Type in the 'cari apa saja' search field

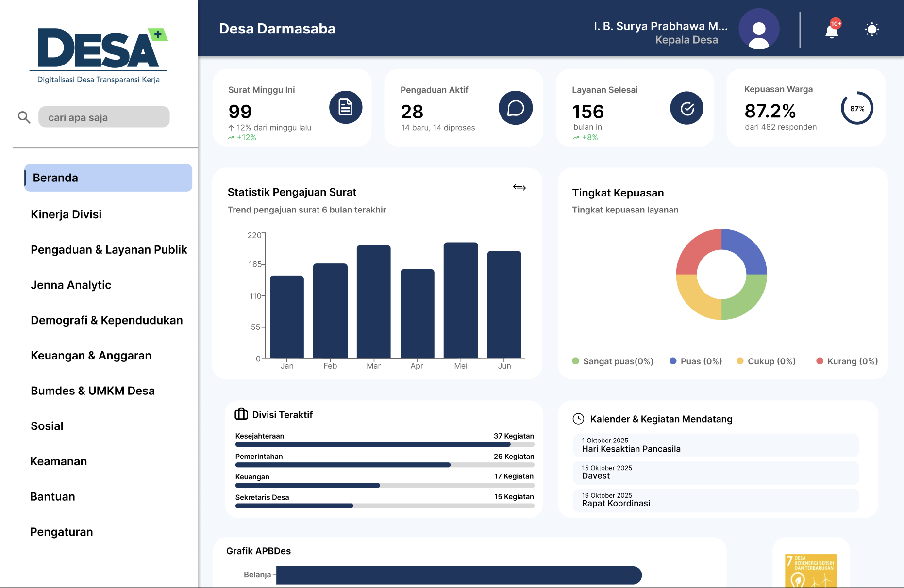pyautogui.click(x=104, y=117)
